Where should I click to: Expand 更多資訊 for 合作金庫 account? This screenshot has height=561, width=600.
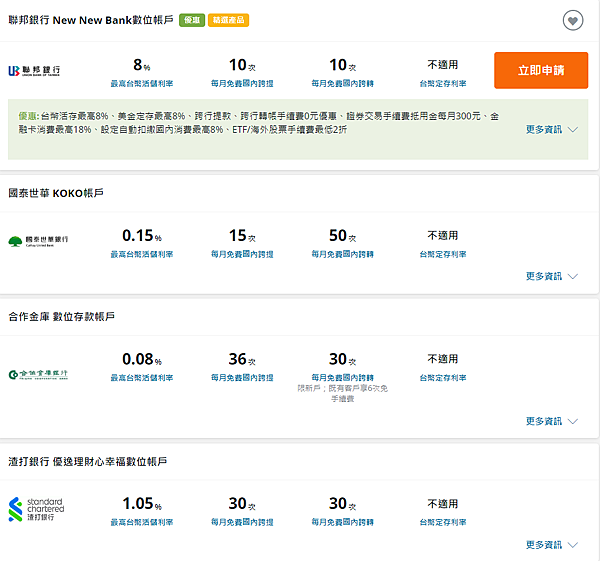(552, 421)
